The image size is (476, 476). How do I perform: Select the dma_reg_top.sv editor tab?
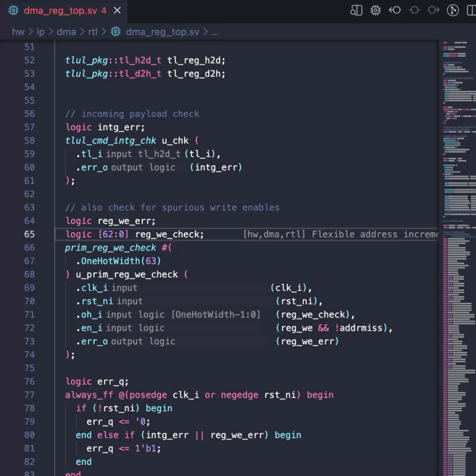click(x=60, y=10)
